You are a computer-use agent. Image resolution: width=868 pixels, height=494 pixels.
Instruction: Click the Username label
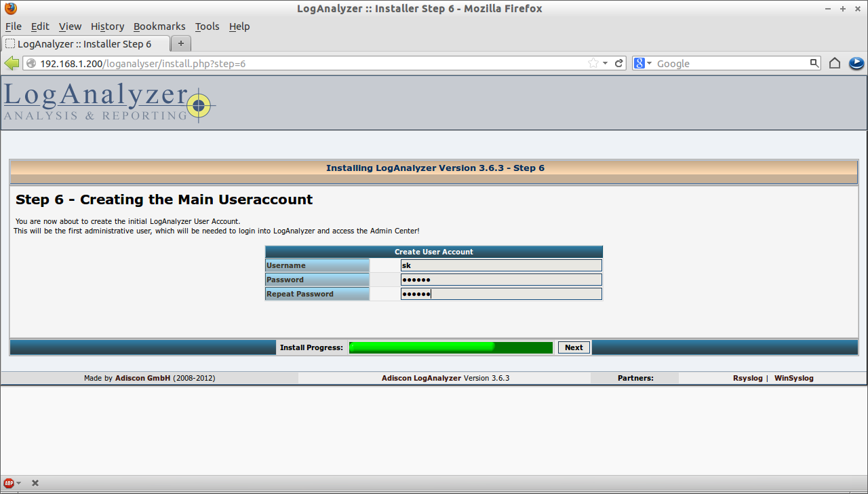[286, 265]
